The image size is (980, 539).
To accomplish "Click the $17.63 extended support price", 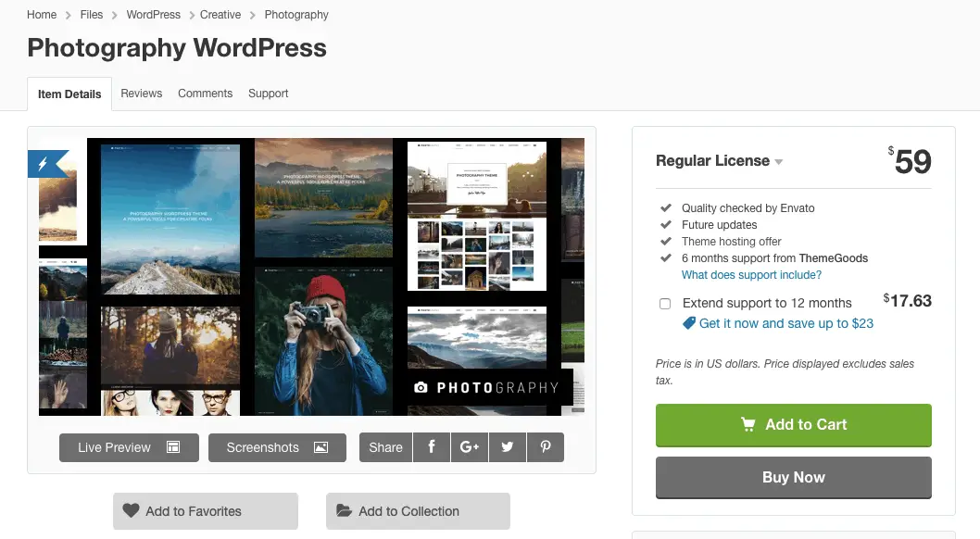I will pyautogui.click(x=908, y=301).
